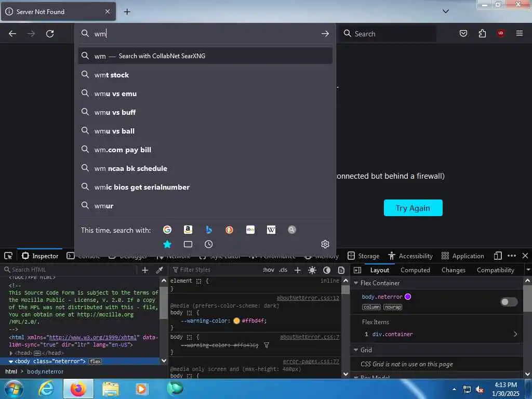
Task: Create a new node with plus icon
Action: 145,270
